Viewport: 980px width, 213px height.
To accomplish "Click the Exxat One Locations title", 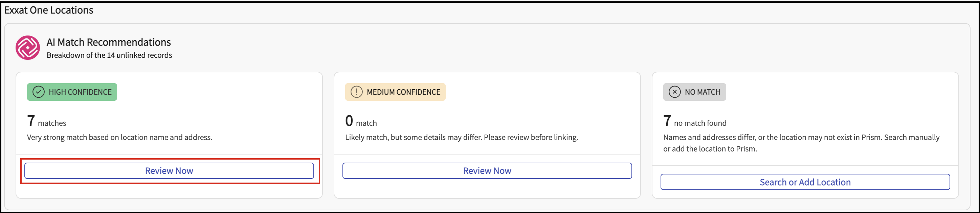I will pyautogui.click(x=49, y=10).
